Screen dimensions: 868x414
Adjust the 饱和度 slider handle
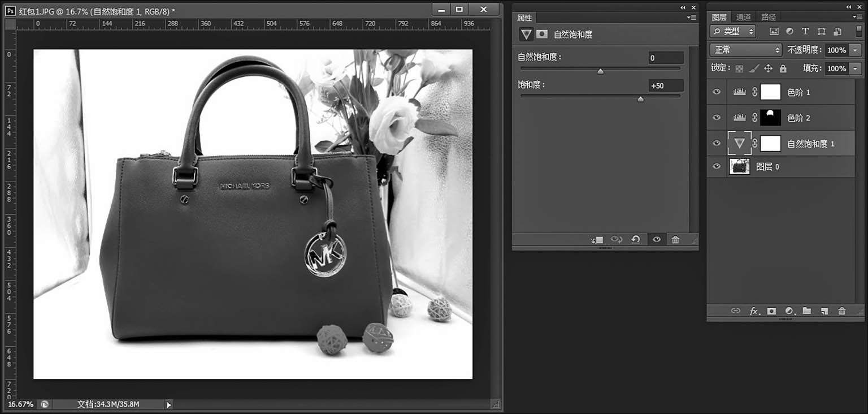(640, 99)
